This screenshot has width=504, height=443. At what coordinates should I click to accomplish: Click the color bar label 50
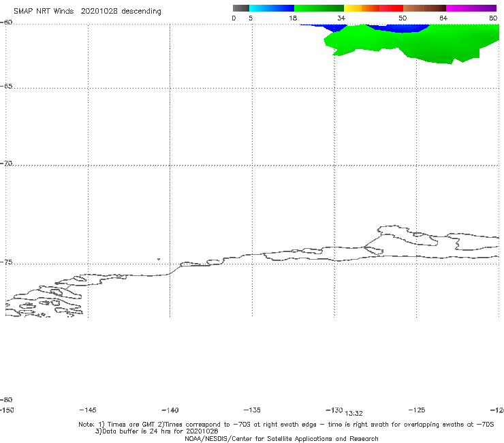click(x=403, y=18)
